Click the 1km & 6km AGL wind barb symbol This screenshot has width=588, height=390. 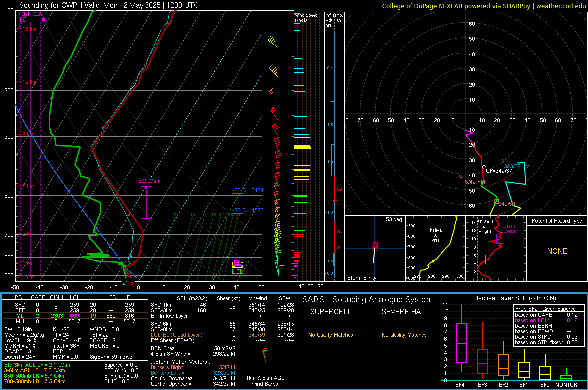265,354
